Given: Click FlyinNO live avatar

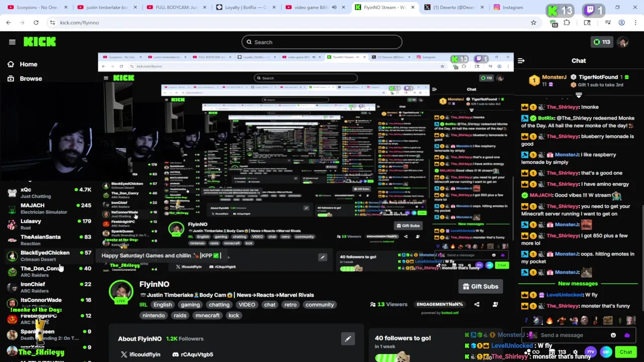Looking at the screenshot, I should click(121, 292).
